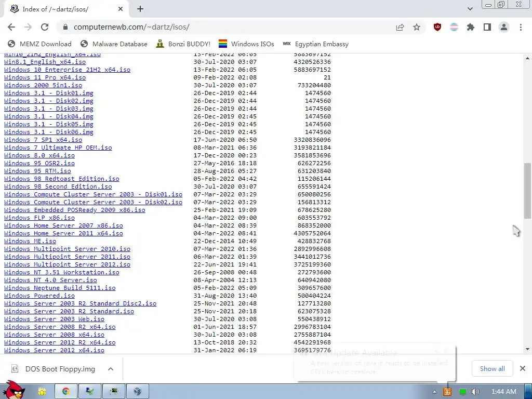532x399 pixels.
Task: Click the vertical scrollbar thumb
Action: [x=528, y=191]
